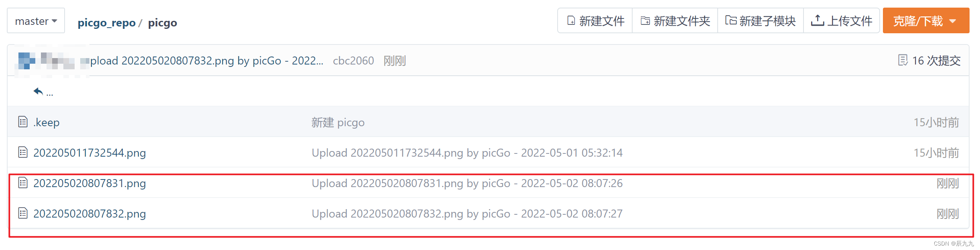
Task: Click the commits list icon by 16 次提交
Action: (x=903, y=60)
